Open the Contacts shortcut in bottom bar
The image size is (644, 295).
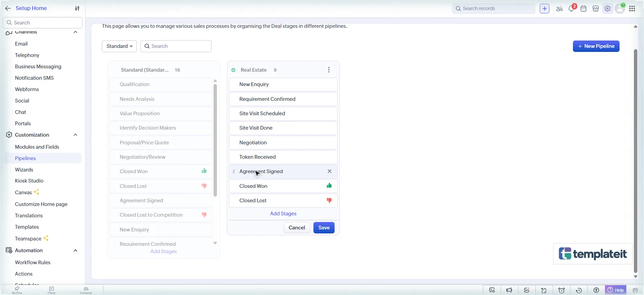click(x=86, y=290)
